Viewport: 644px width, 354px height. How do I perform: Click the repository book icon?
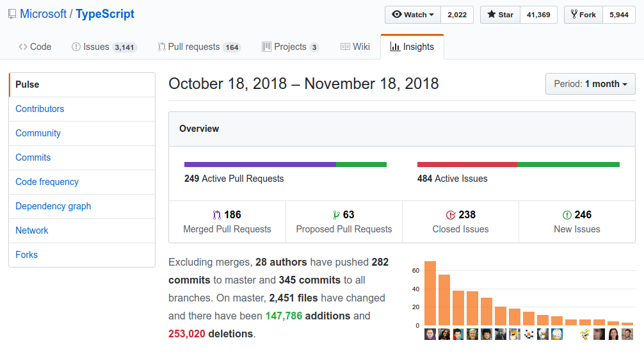12,14
